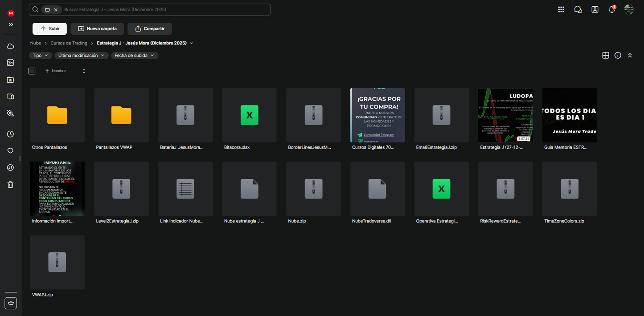Image resolution: width=644 pixels, height=316 pixels.
Task: Open Recents clock icon in sidebar
Action: pos(10,134)
